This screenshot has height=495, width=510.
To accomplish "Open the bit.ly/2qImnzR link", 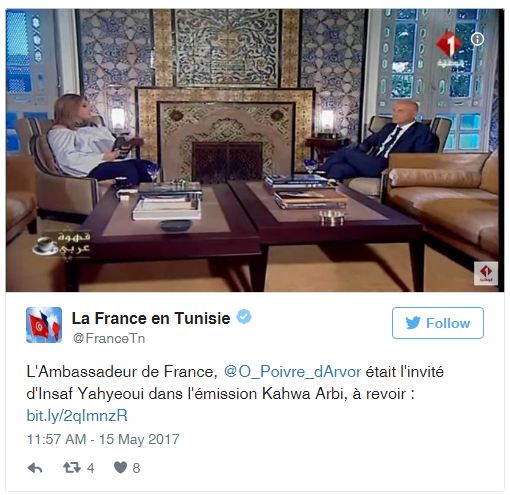I will point(77,416).
